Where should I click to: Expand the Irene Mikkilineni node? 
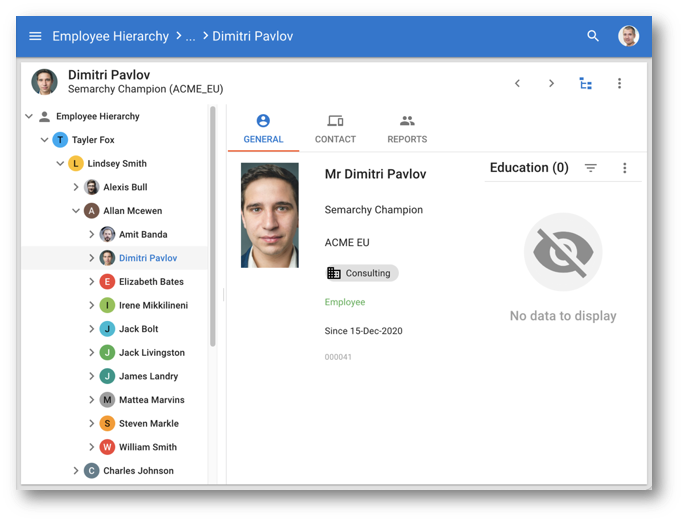[x=91, y=305]
